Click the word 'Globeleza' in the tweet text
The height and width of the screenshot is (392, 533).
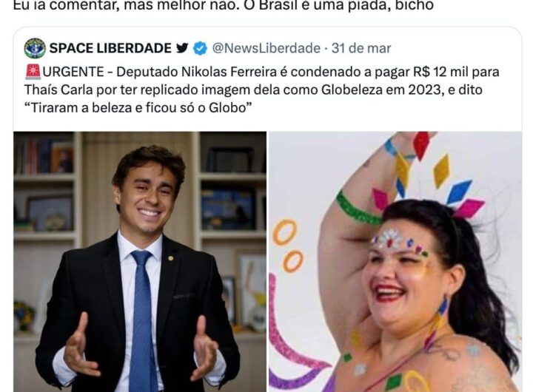click(x=352, y=89)
